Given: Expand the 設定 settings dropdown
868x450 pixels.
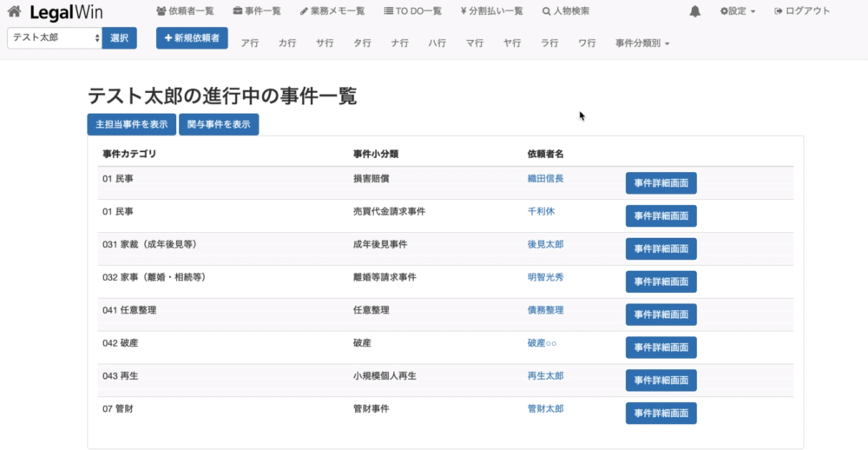Looking at the screenshot, I should tap(738, 11).
